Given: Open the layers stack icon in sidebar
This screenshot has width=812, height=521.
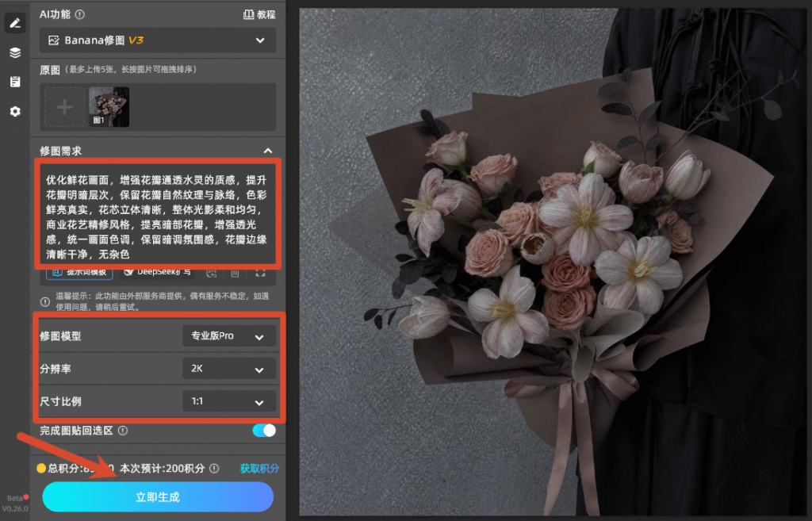Looking at the screenshot, I should 15,52.
